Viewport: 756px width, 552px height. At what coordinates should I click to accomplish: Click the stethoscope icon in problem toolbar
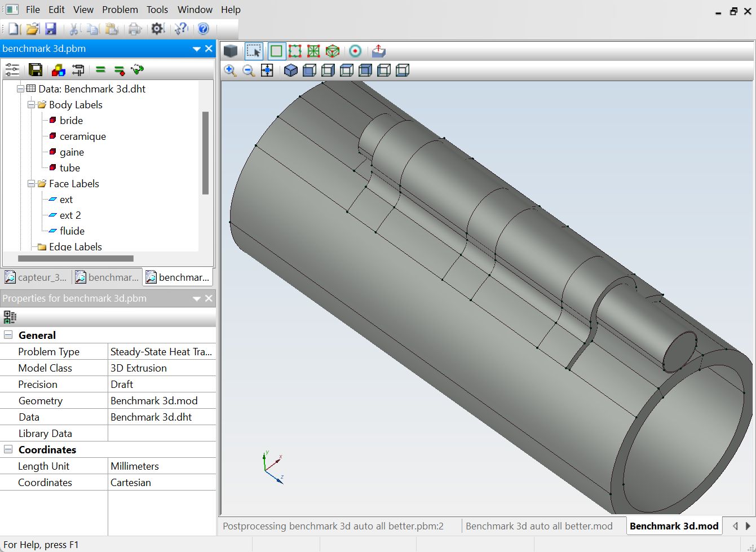[x=137, y=70]
